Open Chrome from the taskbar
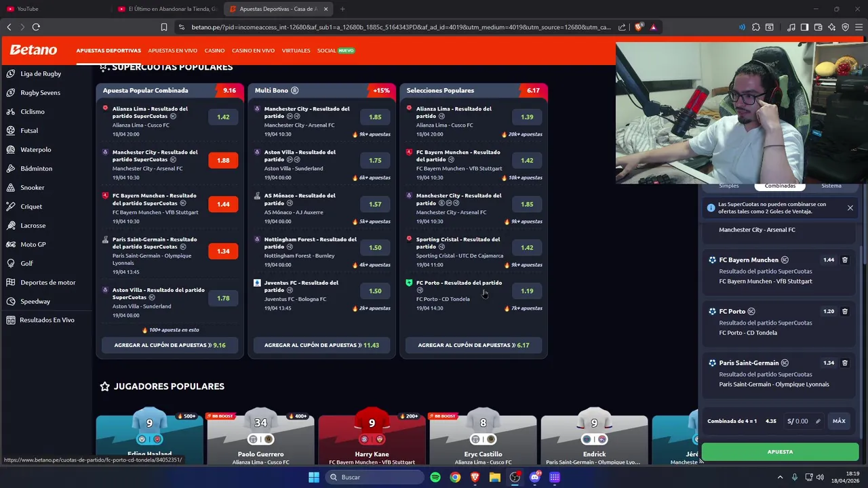This screenshot has height=488, width=868. (455, 477)
